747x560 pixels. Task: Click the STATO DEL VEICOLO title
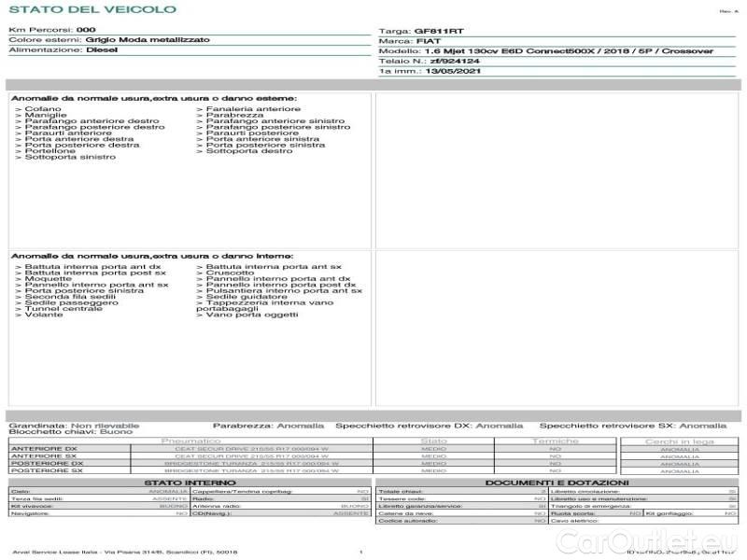pyautogui.click(x=92, y=9)
